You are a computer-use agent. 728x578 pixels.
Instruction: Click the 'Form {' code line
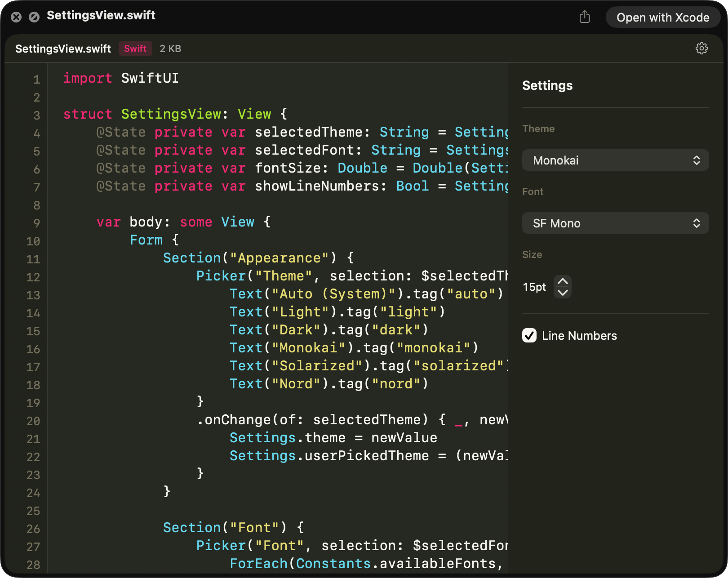click(155, 240)
